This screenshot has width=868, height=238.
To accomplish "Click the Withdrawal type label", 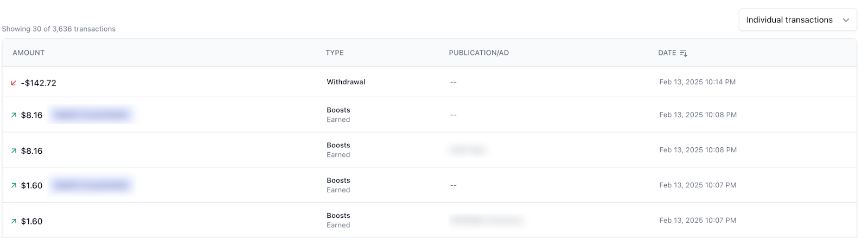I will coord(346,82).
